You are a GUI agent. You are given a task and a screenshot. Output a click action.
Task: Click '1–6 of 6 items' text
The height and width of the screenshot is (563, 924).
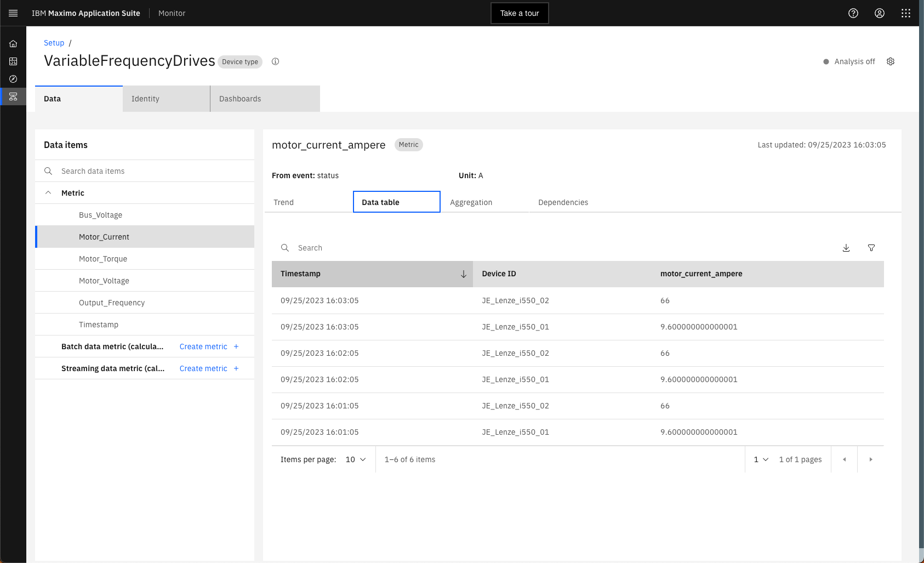pyautogui.click(x=410, y=459)
